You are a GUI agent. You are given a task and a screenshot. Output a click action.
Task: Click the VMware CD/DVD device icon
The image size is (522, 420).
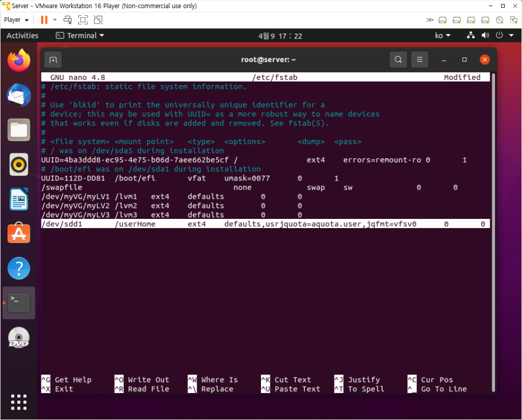tap(499, 21)
